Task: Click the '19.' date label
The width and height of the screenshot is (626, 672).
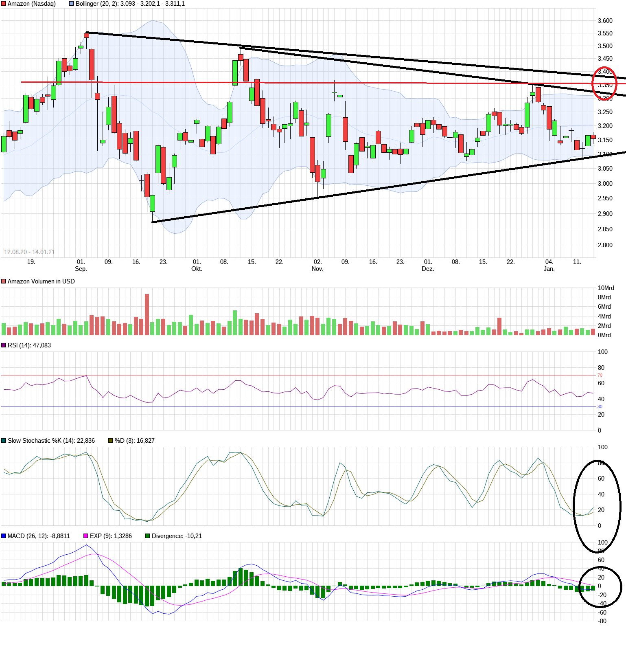Action: [x=31, y=262]
